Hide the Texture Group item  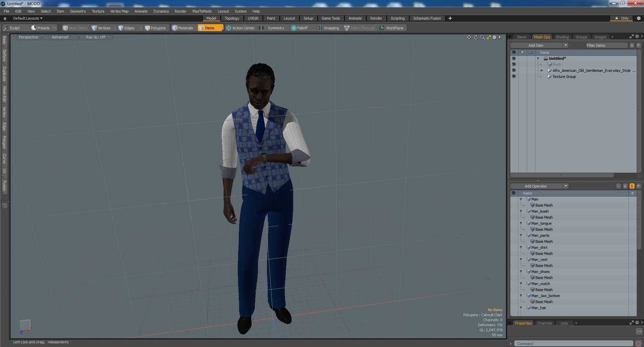point(514,77)
